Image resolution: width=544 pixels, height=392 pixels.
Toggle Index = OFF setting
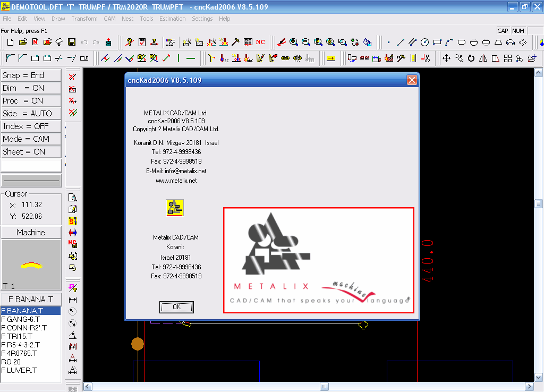pos(31,126)
